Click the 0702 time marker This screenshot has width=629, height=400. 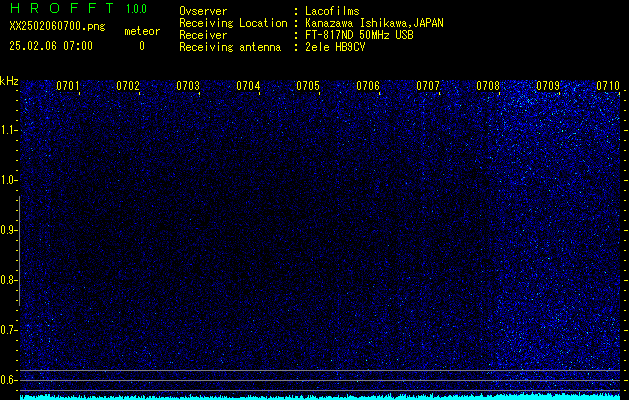pos(128,86)
